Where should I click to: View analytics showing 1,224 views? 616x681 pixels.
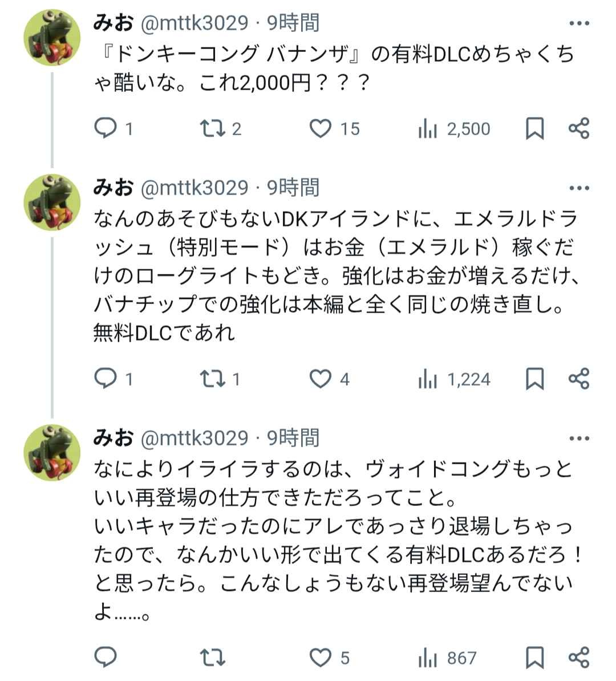[428, 380]
